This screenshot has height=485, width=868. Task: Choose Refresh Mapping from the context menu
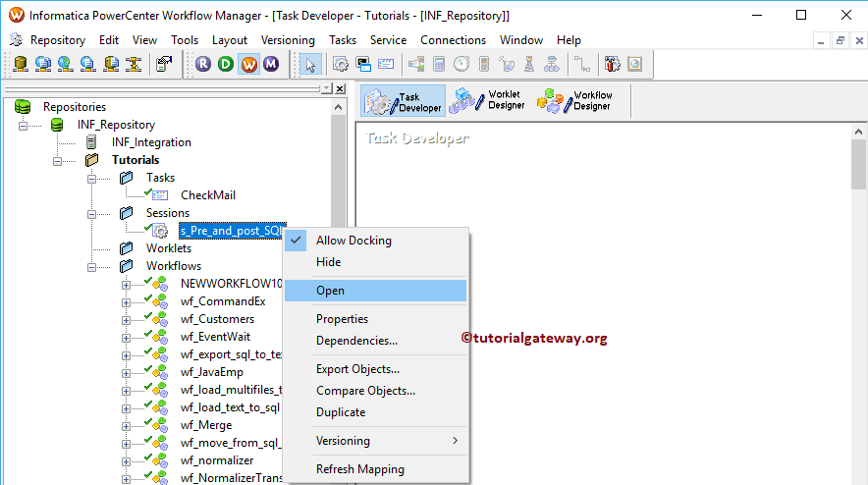pos(376,469)
